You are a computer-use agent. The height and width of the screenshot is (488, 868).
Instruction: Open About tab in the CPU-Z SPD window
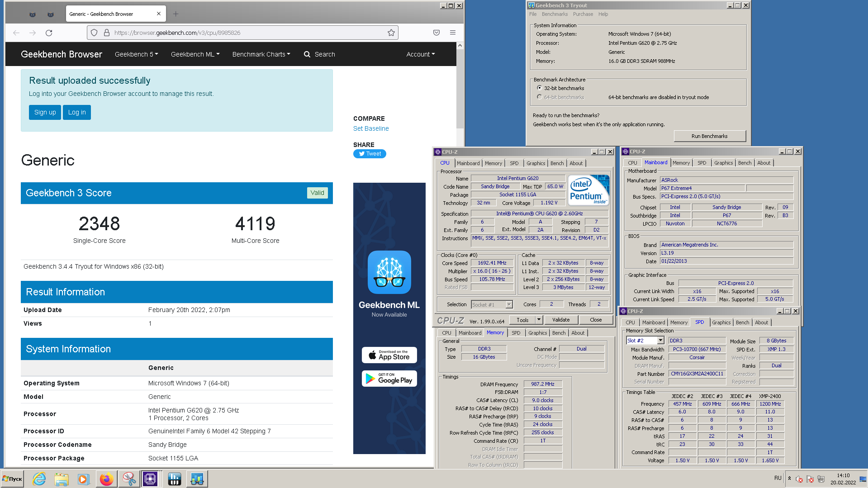[x=761, y=322]
